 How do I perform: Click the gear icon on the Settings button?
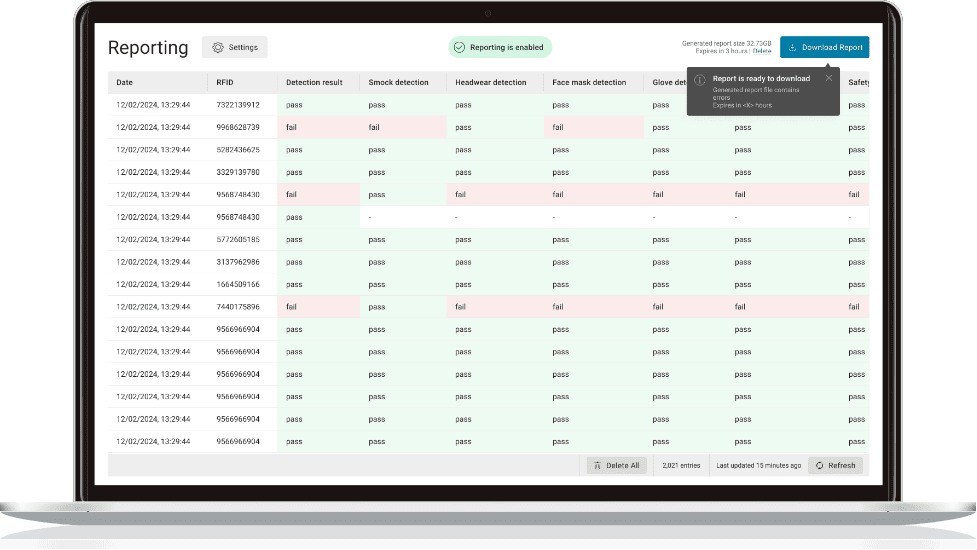pyautogui.click(x=218, y=47)
